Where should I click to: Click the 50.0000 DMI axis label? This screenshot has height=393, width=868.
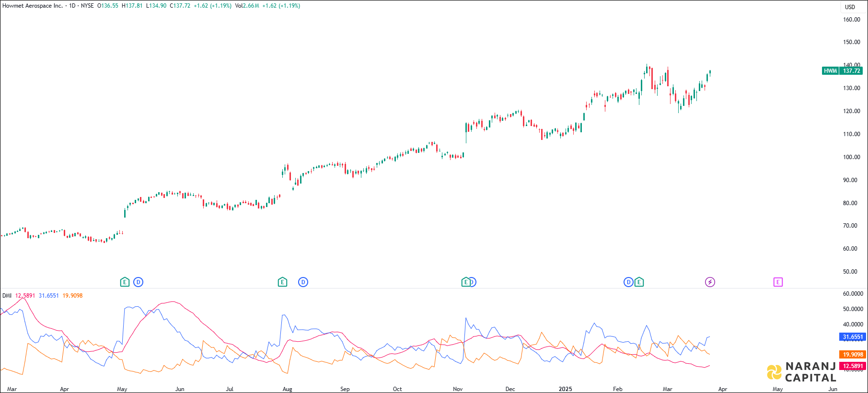point(853,309)
